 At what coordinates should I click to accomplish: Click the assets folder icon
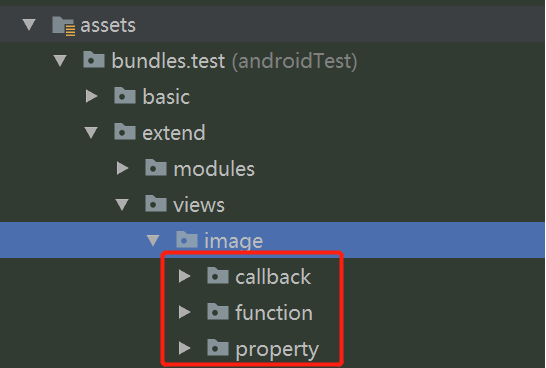pyautogui.click(x=64, y=26)
